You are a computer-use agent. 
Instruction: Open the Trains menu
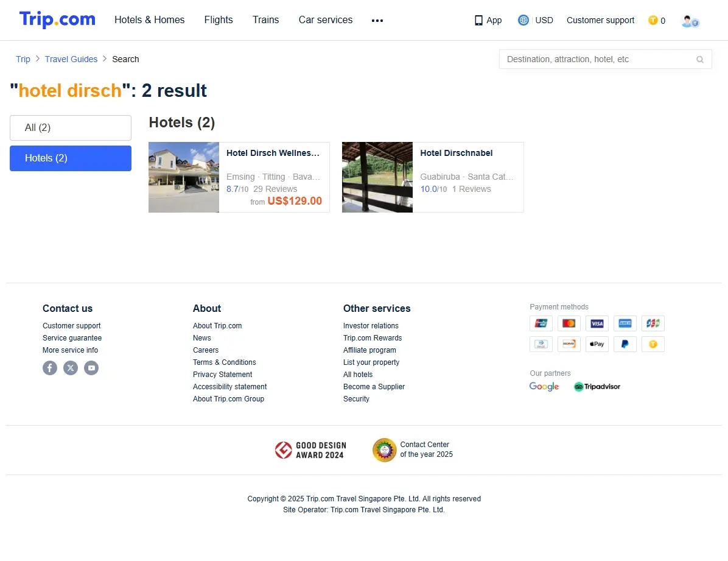coord(265,20)
